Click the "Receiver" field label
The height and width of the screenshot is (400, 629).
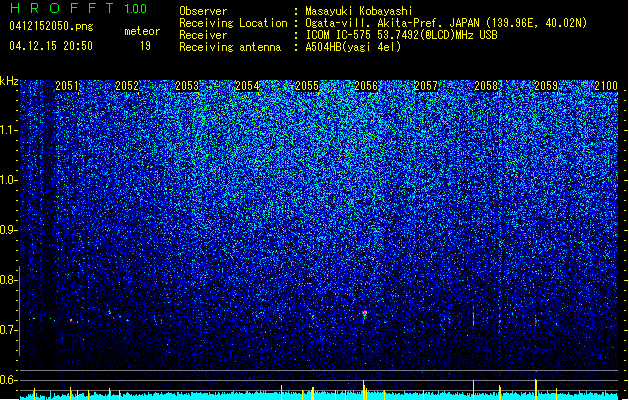pyautogui.click(x=203, y=35)
